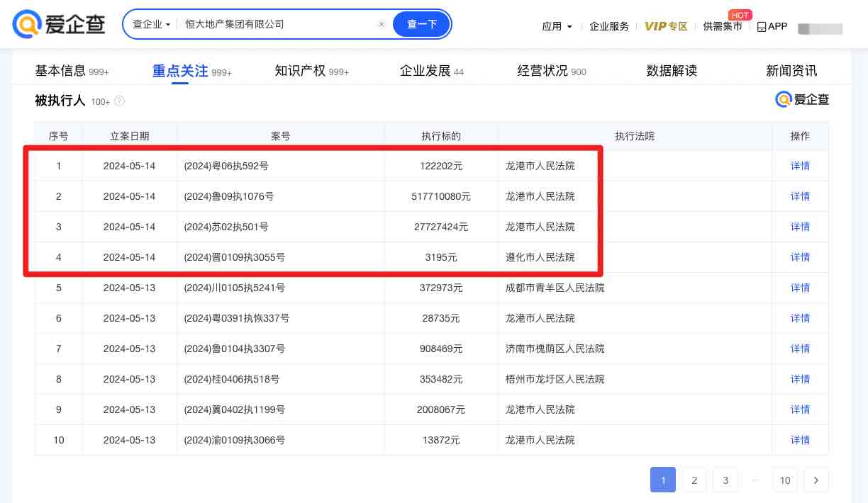This screenshot has width=868, height=503.
Task: Jump to page 10 of results
Action: (x=785, y=480)
